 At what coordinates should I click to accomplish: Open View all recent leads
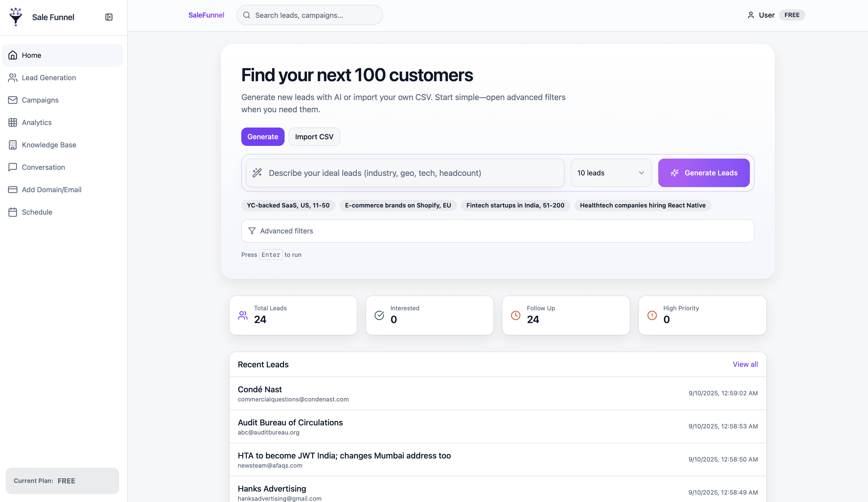click(x=745, y=364)
